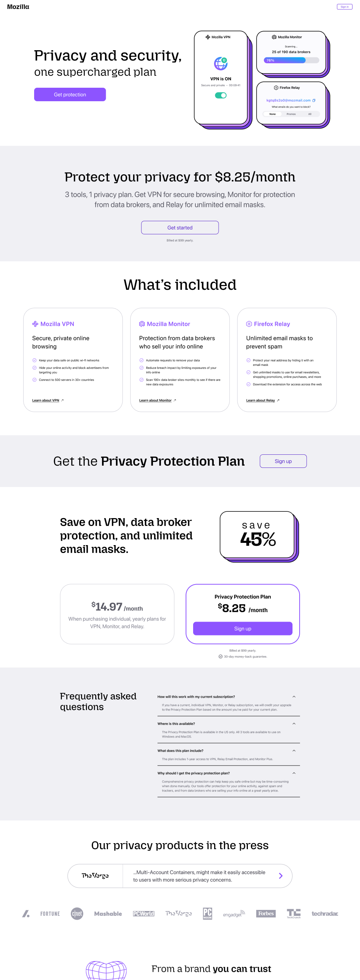This screenshot has height=980, width=360.
Task: Click the copy icon beside the mozmail address
Action: pyautogui.click(x=314, y=100)
